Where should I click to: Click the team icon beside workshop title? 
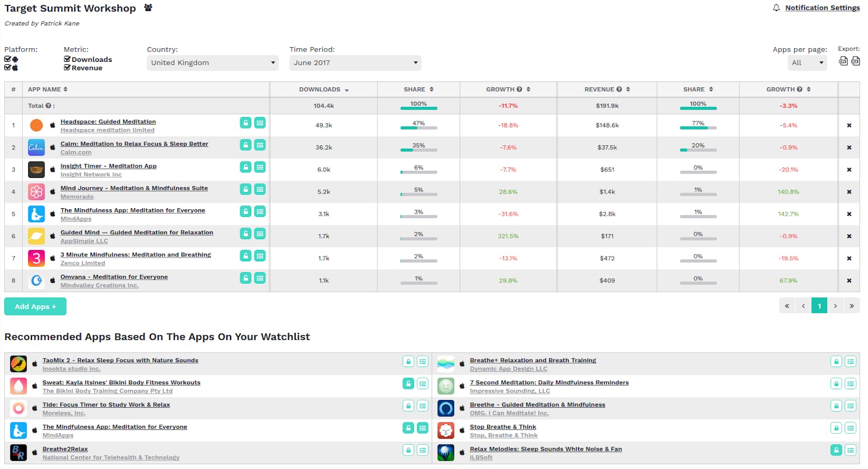148,8
